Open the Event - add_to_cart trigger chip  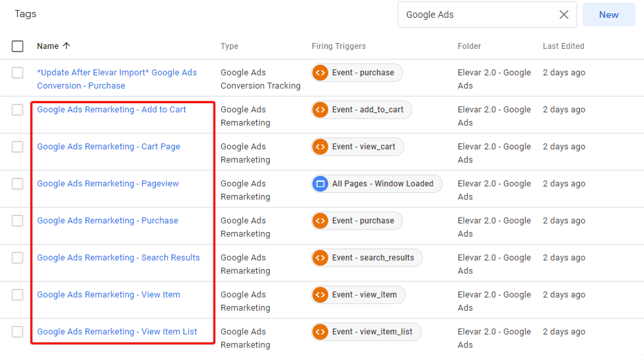(361, 110)
